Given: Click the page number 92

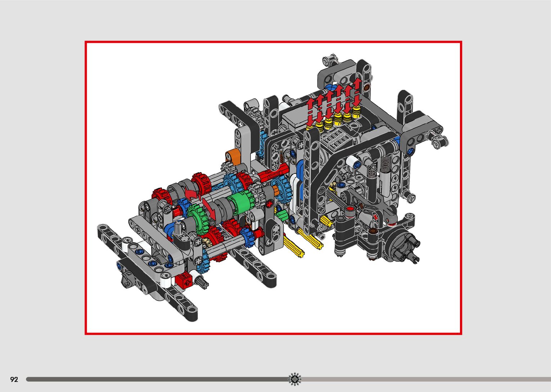Looking at the screenshot, I should tap(14, 379).
